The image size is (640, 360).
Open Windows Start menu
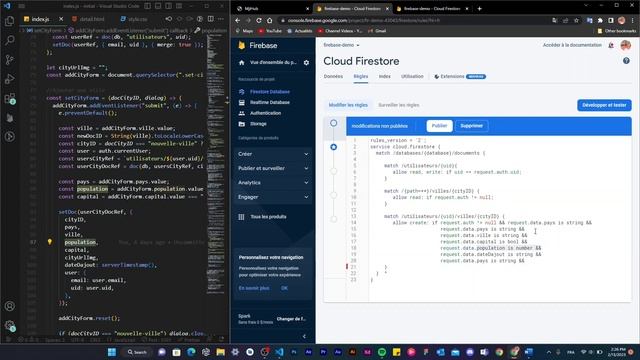pyautogui.click(x=112, y=352)
